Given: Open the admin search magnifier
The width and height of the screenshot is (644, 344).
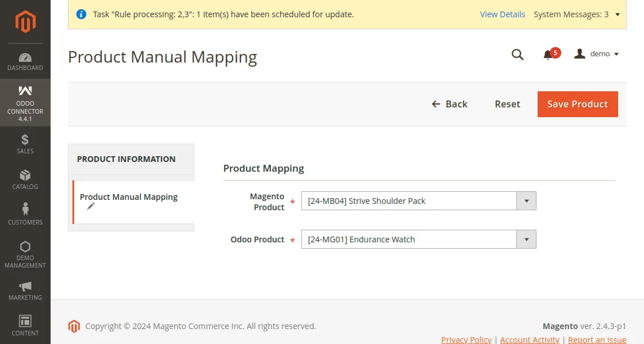Looking at the screenshot, I should [x=517, y=55].
